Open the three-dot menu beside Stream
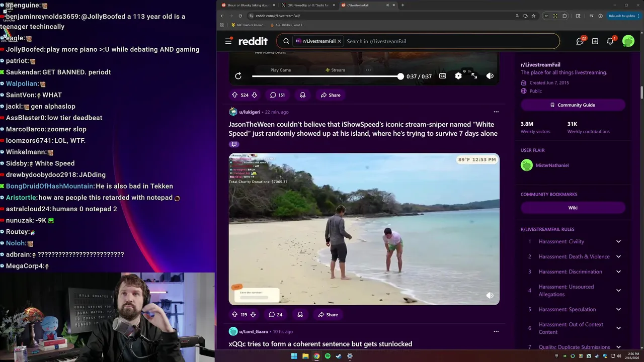The image size is (644, 362). 368,70
